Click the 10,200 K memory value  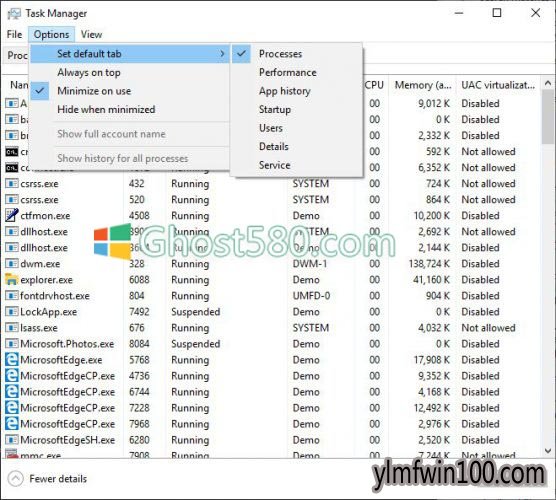[x=432, y=216]
